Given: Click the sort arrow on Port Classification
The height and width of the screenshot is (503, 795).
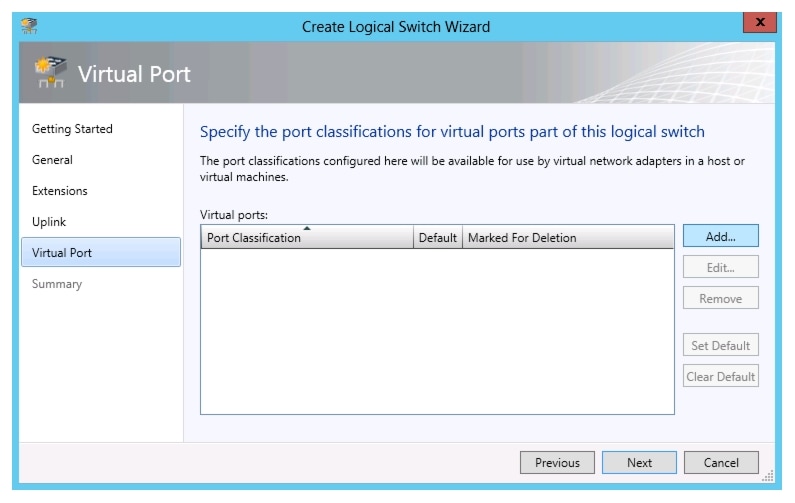Looking at the screenshot, I should (x=307, y=228).
